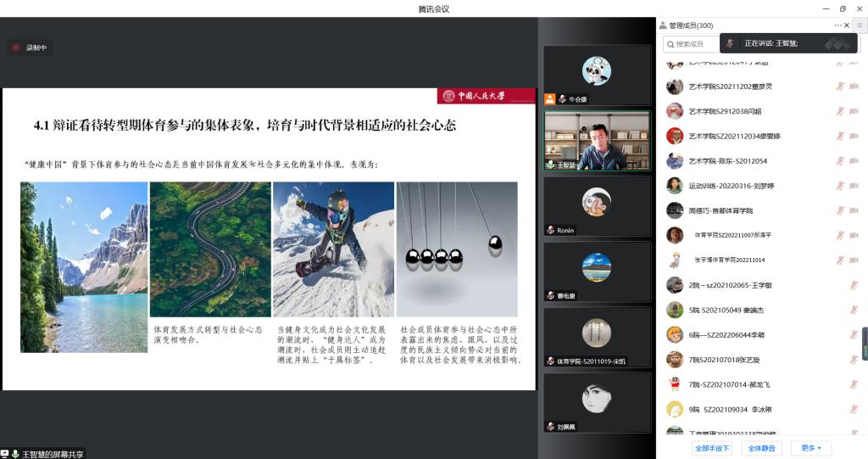868x459 pixels.
Task: Toggle mute for 运动训练 刘梦婷
Action: pyautogui.click(x=840, y=186)
